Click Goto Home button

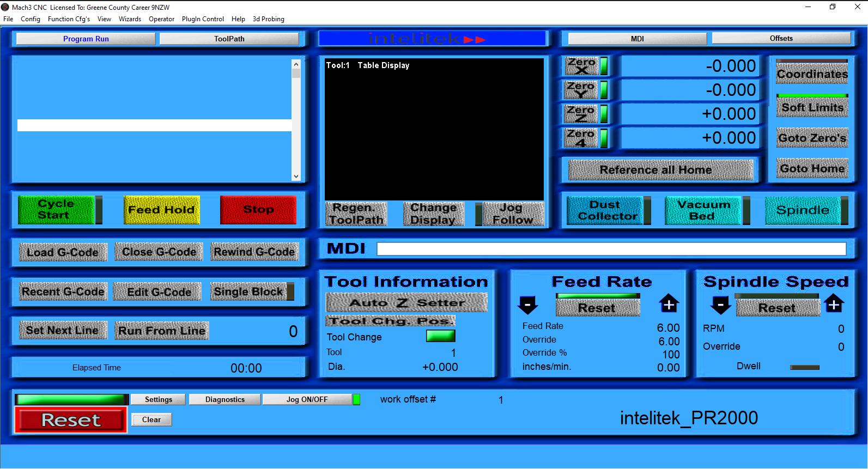coord(812,169)
